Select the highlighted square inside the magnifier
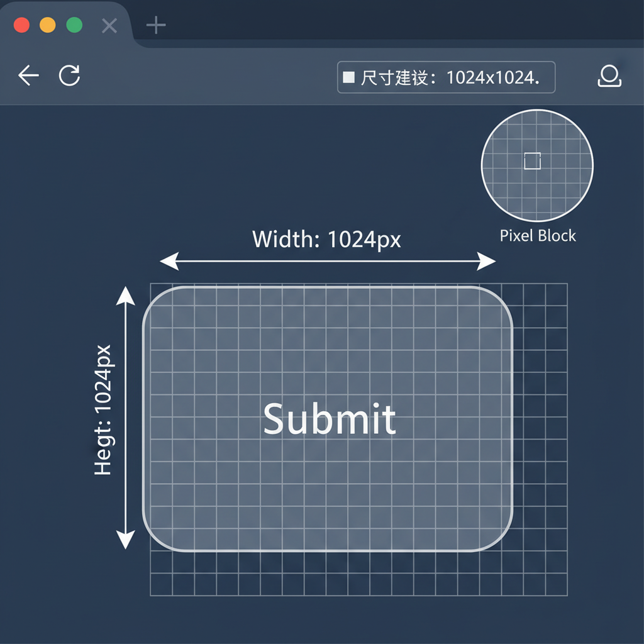The width and height of the screenshot is (644, 644). pos(532,161)
